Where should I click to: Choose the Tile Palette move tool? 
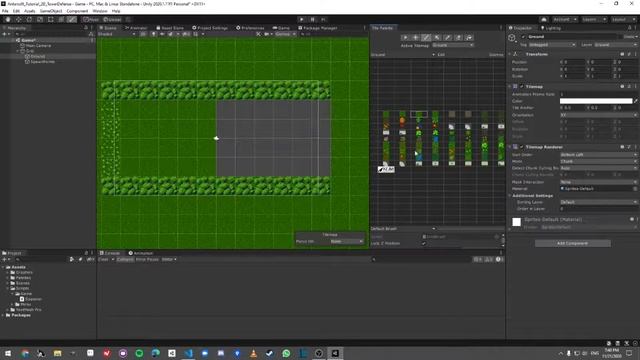point(416,37)
